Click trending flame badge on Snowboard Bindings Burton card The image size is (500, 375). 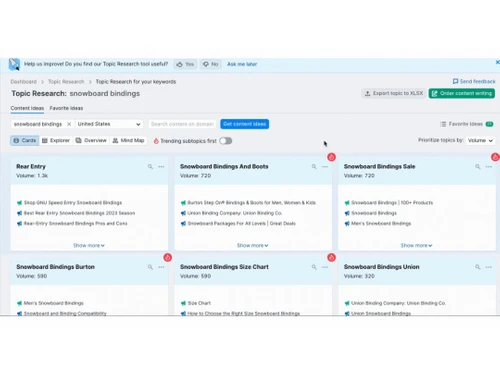click(x=168, y=257)
